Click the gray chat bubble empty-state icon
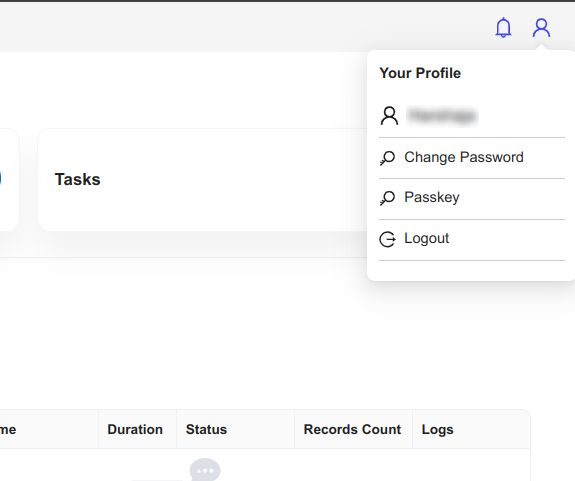Screen dimensions: 575x481 click(x=205, y=470)
